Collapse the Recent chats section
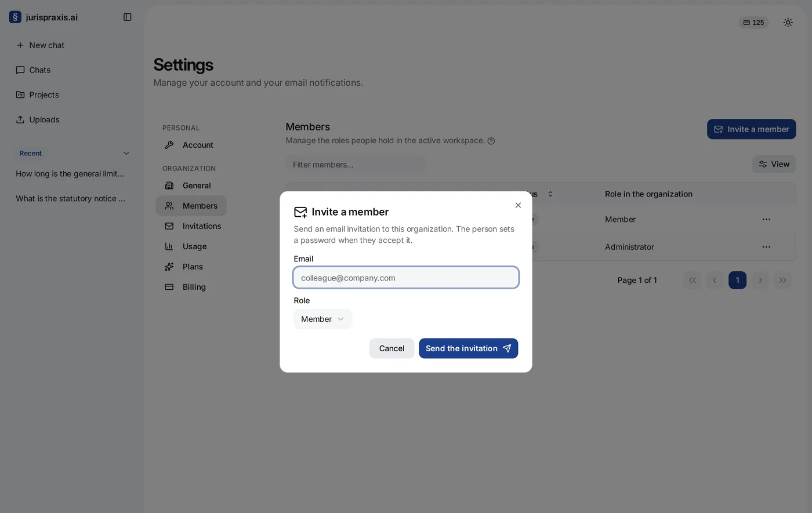Viewport: 812px width, 513px height. click(x=126, y=154)
